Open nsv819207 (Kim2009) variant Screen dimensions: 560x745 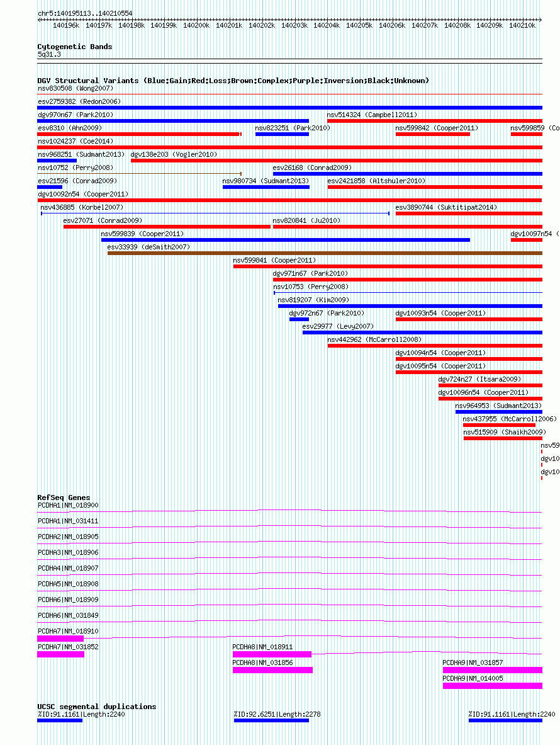click(x=410, y=307)
